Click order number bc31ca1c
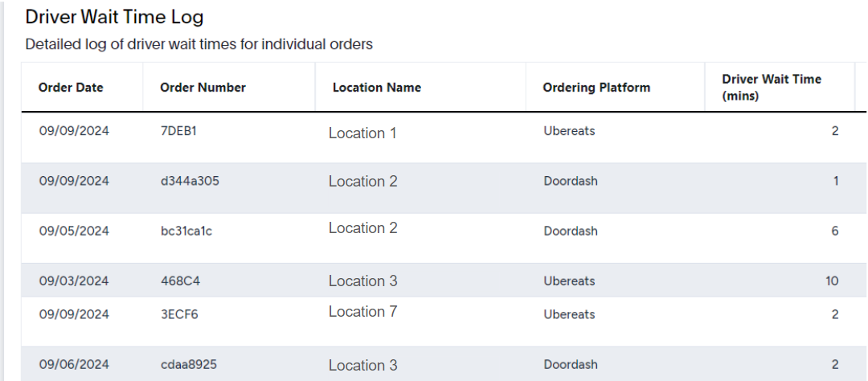The width and height of the screenshot is (868, 381). pos(186,231)
